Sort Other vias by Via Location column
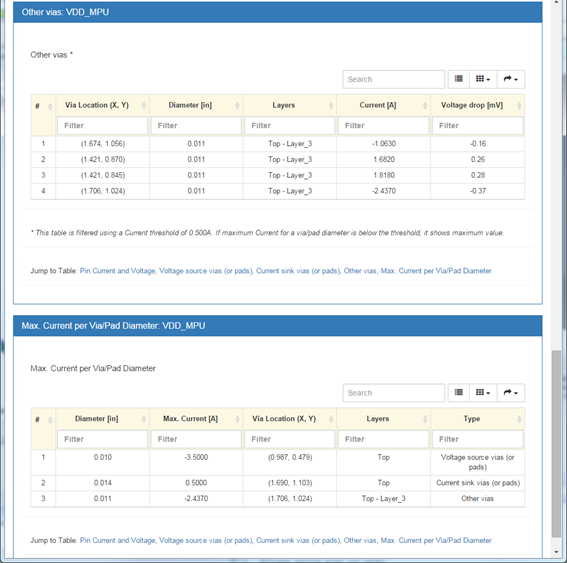567x563 pixels. tap(102, 105)
